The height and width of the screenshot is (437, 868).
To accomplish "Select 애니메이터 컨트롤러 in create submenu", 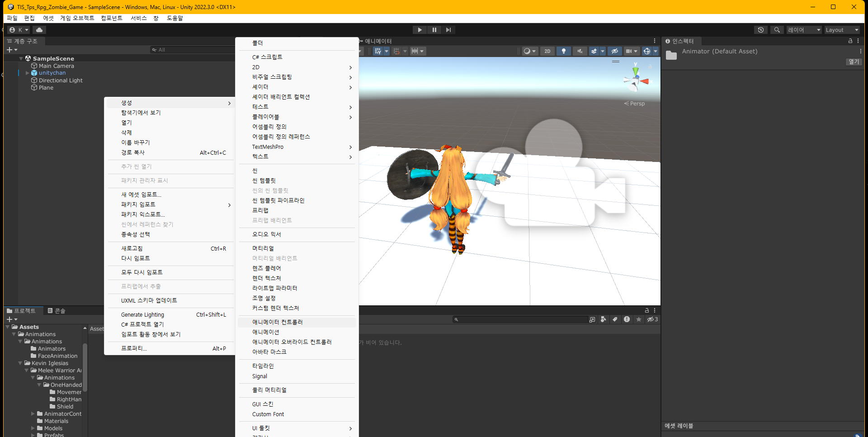I will point(297,322).
